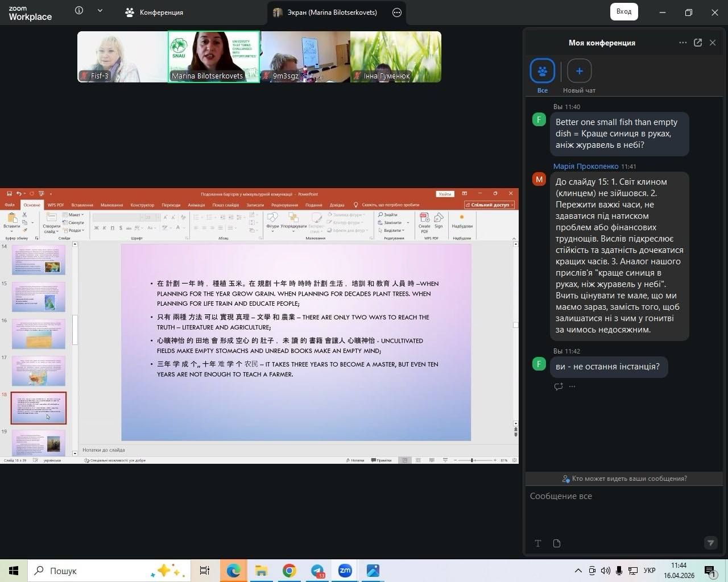
Task: Select the 'Все' chat channel icon
Action: click(542, 71)
